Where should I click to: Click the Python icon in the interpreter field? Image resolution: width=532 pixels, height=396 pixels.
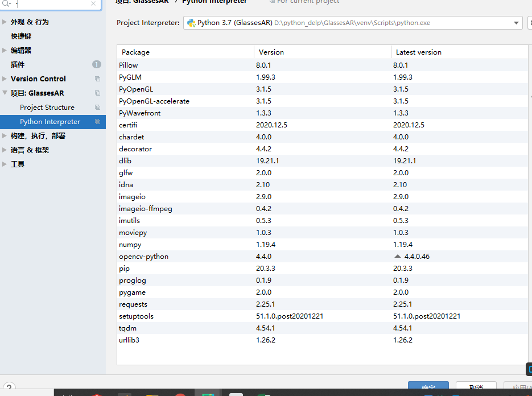click(x=191, y=23)
